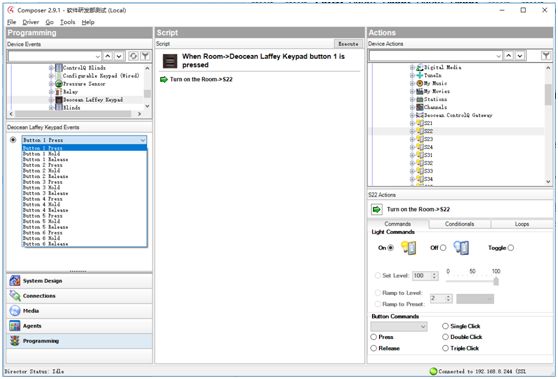Image resolution: width=558 pixels, height=379 pixels.
Task: Click the green arrow Turn on S22 action icon
Action: [377, 209]
